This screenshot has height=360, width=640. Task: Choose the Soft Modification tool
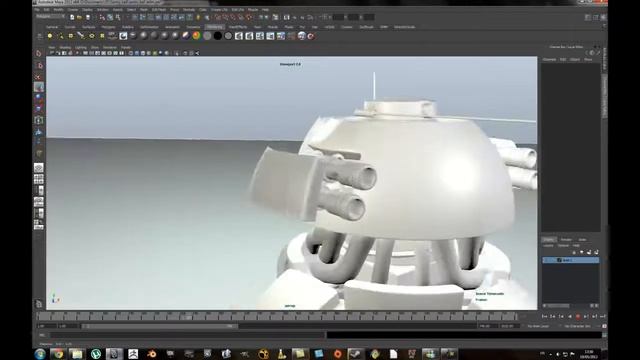point(39,131)
